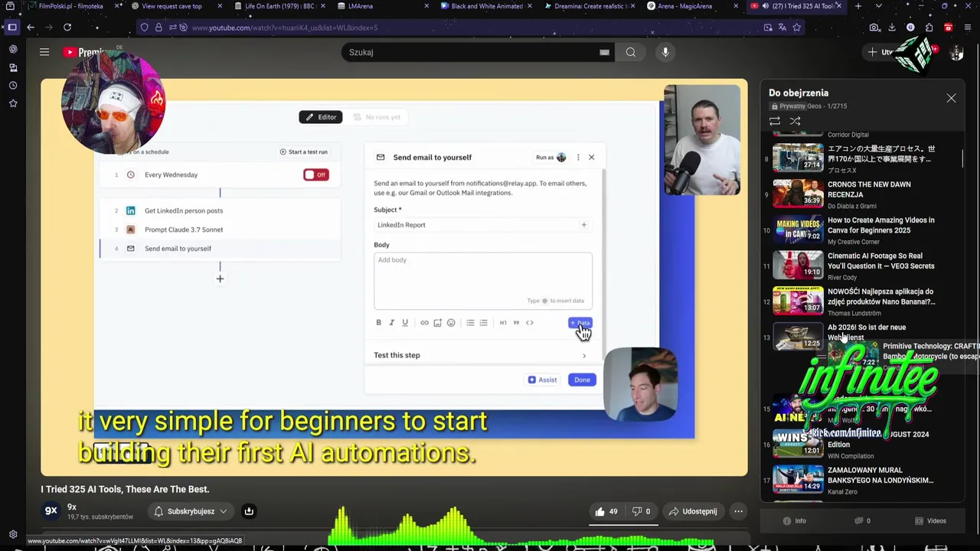The image size is (980, 551).
Task: Open the Info tab at the panel bottom
Action: 794,521
